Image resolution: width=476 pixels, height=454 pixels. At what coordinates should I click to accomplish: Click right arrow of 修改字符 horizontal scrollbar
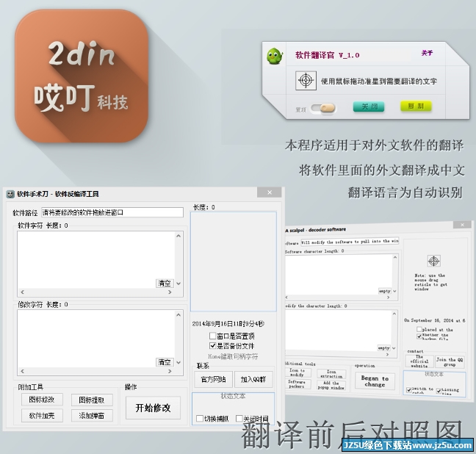point(170,371)
